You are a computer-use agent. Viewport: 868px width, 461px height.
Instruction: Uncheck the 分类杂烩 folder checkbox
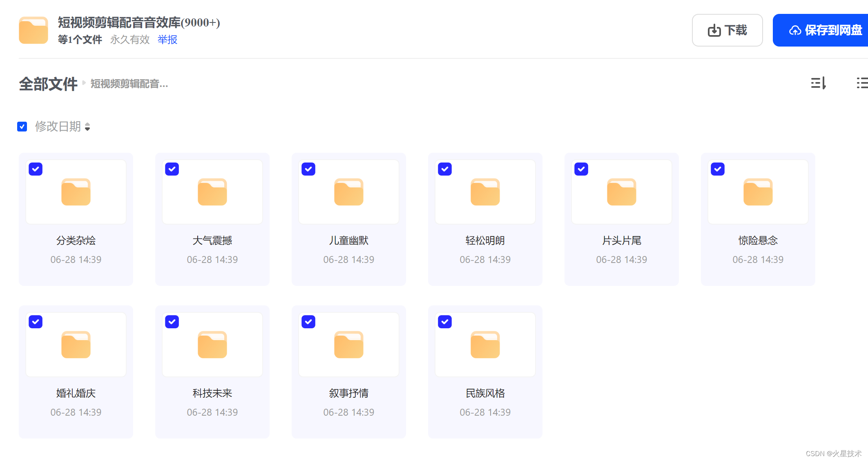36,169
